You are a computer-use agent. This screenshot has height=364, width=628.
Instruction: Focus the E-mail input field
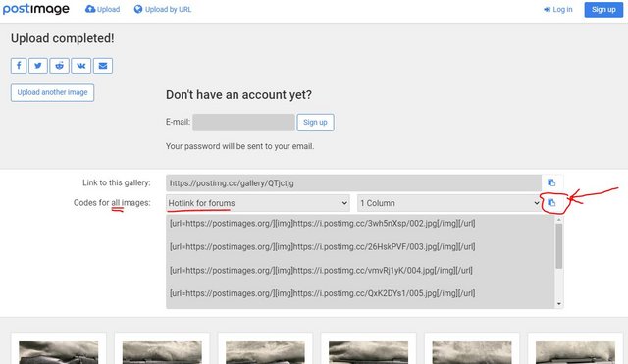243,122
